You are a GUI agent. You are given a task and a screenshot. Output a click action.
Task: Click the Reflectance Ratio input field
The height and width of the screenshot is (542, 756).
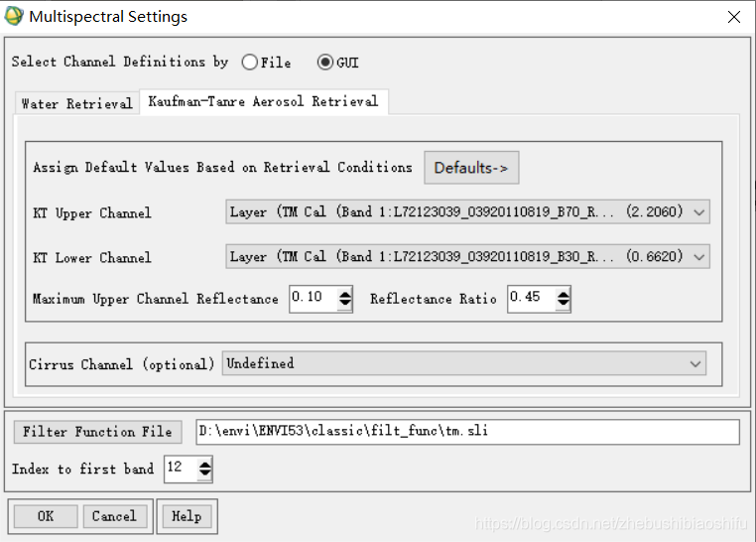pos(532,299)
